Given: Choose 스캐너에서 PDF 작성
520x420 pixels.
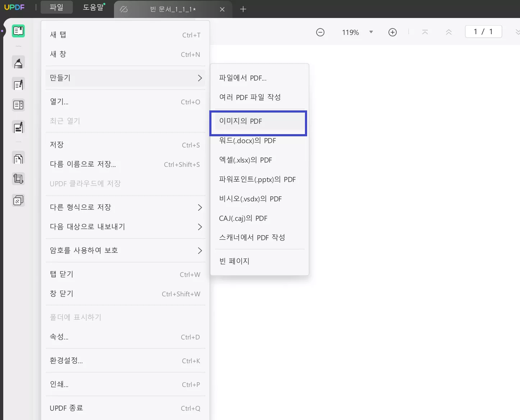Looking at the screenshot, I should (252, 237).
